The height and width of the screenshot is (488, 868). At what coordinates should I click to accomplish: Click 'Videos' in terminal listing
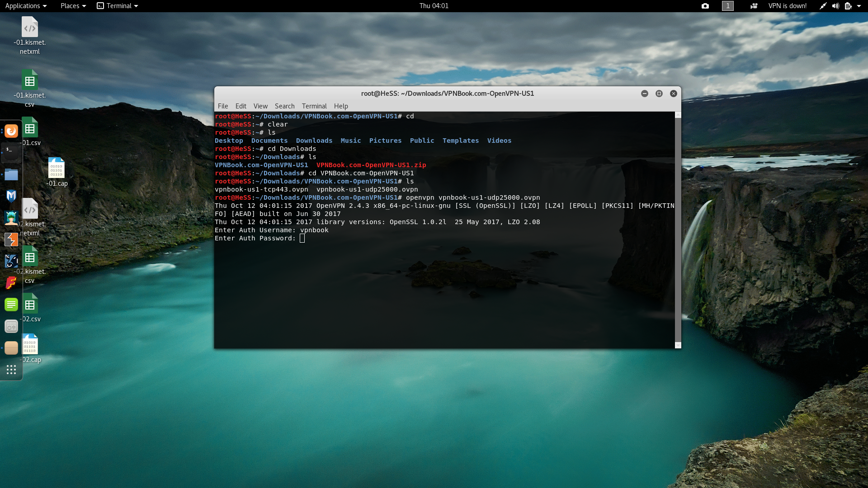[x=499, y=141]
